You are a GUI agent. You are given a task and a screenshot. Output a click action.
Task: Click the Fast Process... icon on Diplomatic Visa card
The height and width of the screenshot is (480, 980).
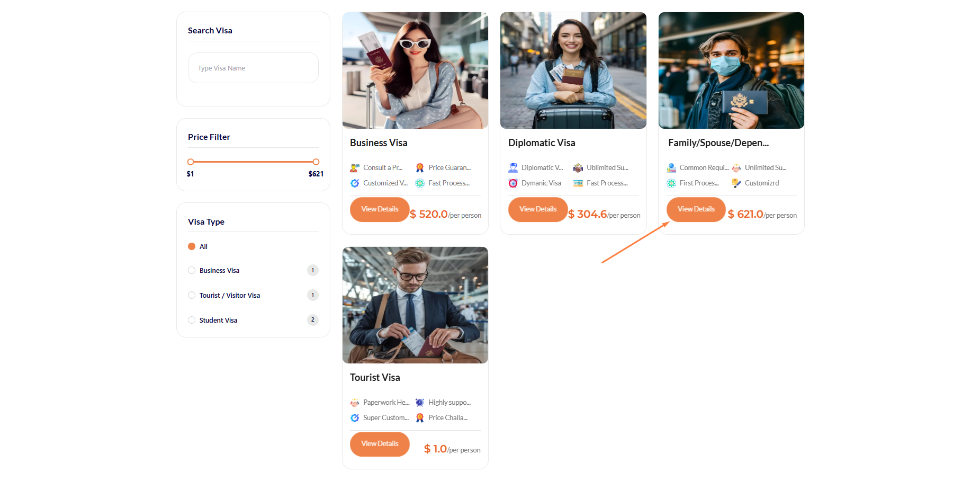tap(578, 183)
